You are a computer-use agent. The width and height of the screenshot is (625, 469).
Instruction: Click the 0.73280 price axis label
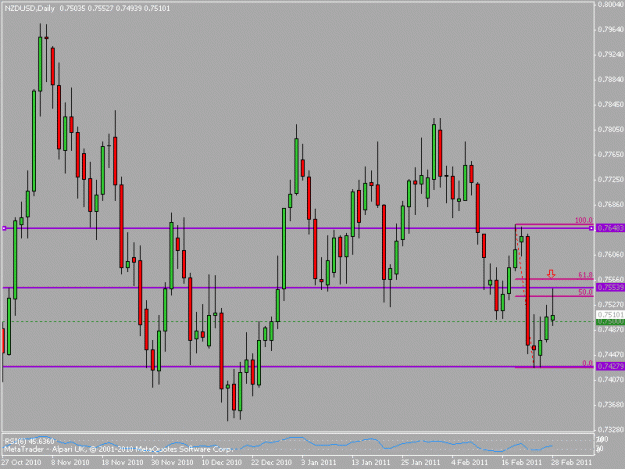[x=610, y=430]
